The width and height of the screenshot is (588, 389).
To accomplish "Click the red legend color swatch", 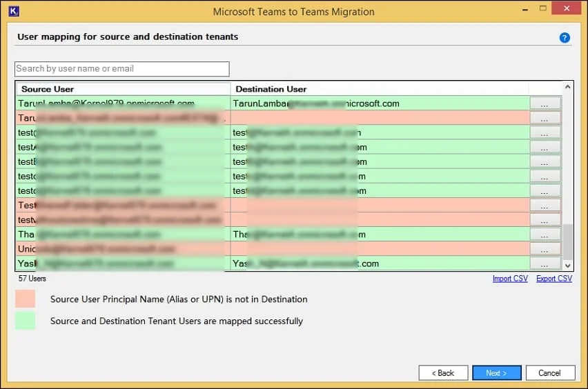I will pyautogui.click(x=25, y=299).
